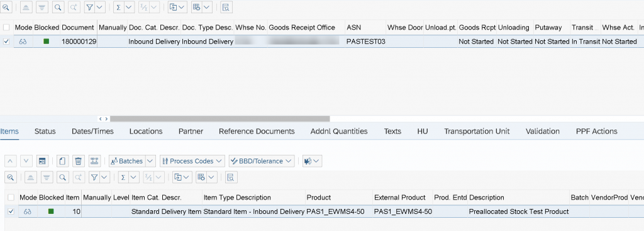Click the previous item up-arrow button
The image size is (644, 231).
[10, 161]
